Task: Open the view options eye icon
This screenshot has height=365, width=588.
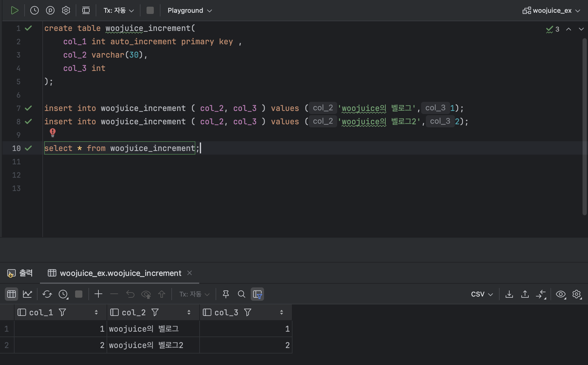Action: [561, 294]
